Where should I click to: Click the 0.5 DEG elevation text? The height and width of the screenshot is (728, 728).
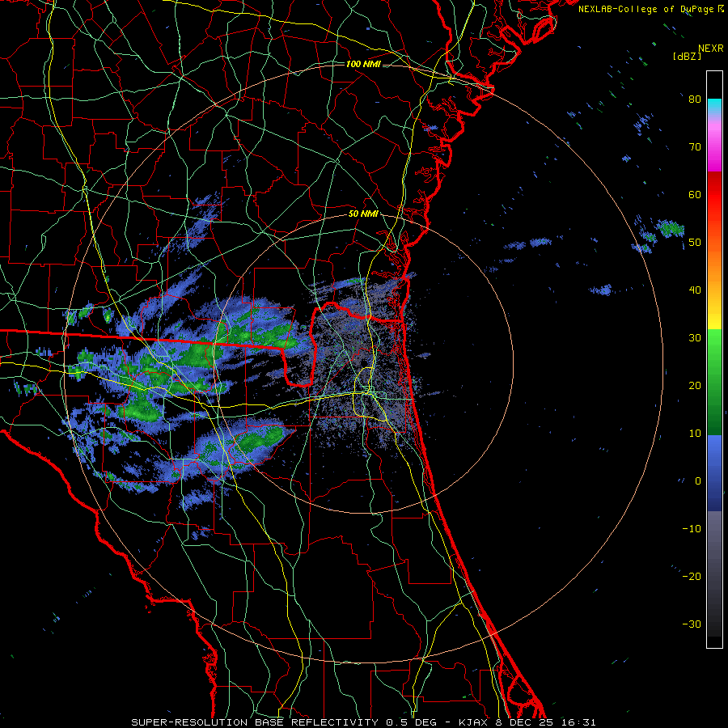click(411, 722)
